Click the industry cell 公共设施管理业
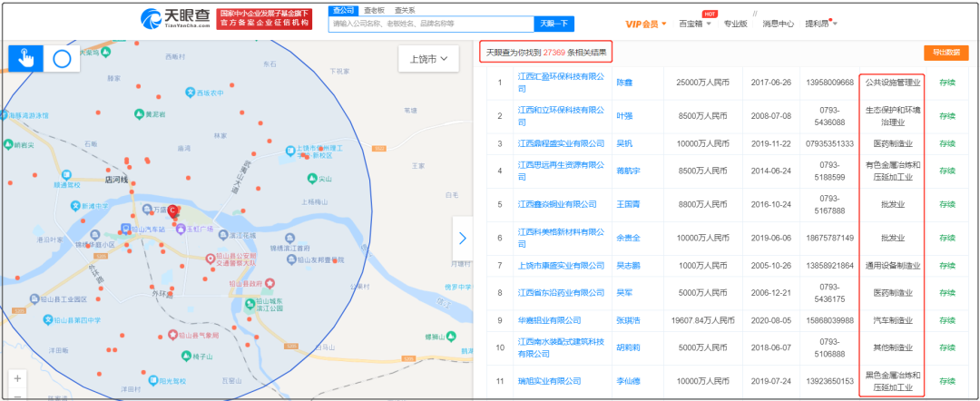This screenshot has width=980, height=401. tap(893, 83)
